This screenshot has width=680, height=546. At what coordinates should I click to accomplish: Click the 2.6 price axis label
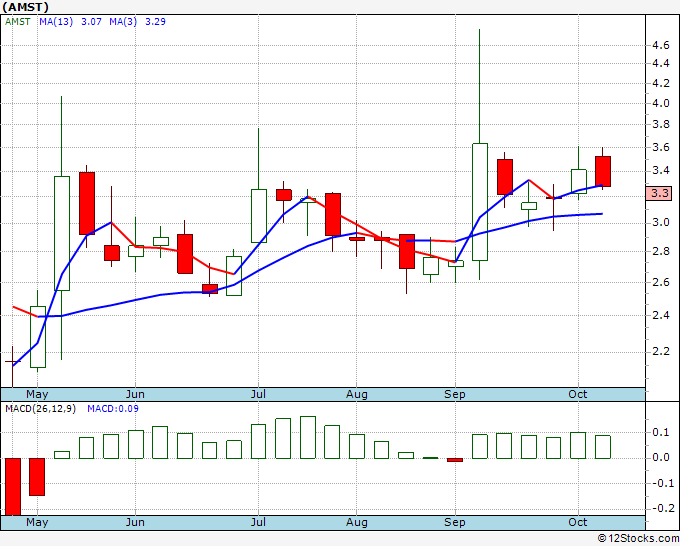660,282
